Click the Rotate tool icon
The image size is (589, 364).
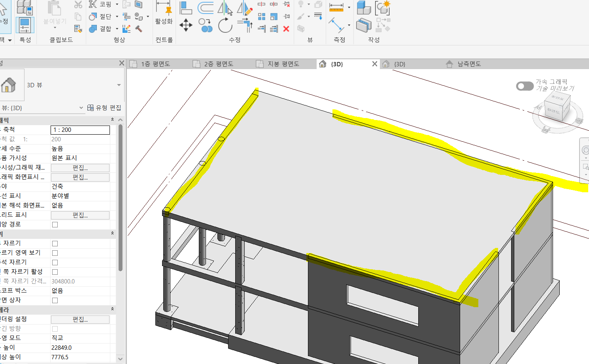pyautogui.click(x=225, y=25)
